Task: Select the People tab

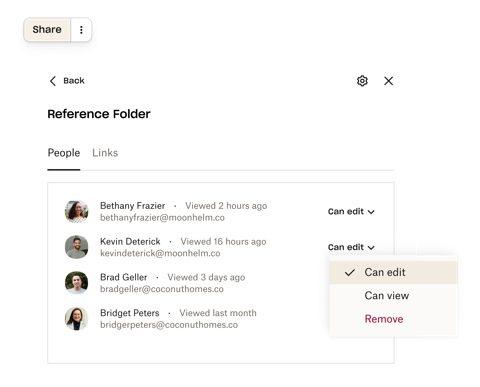Action: point(64,153)
